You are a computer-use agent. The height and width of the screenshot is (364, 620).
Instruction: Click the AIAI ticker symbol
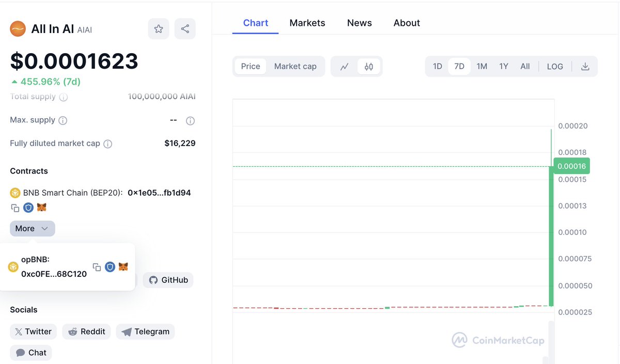(x=85, y=30)
